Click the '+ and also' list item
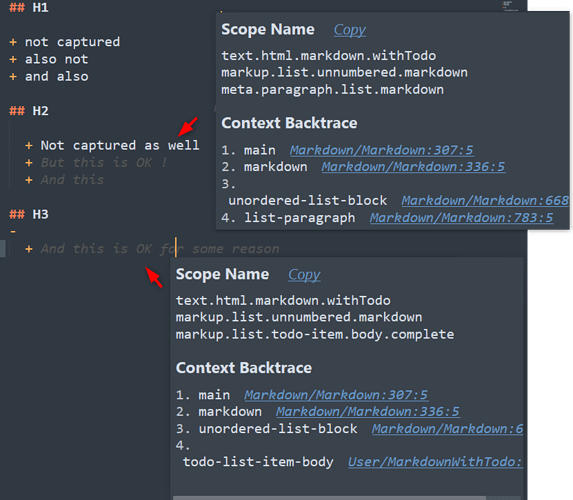This screenshot has height=500, width=573. [x=49, y=76]
